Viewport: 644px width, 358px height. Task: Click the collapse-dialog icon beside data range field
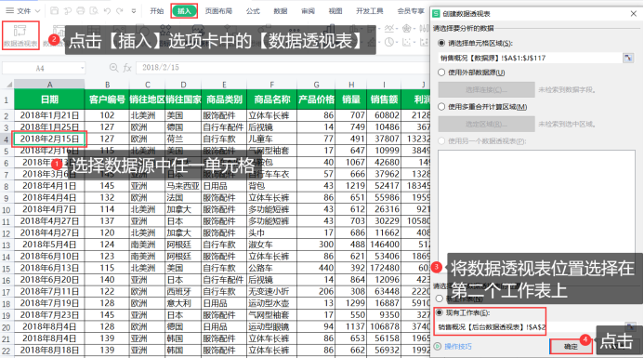coord(628,58)
